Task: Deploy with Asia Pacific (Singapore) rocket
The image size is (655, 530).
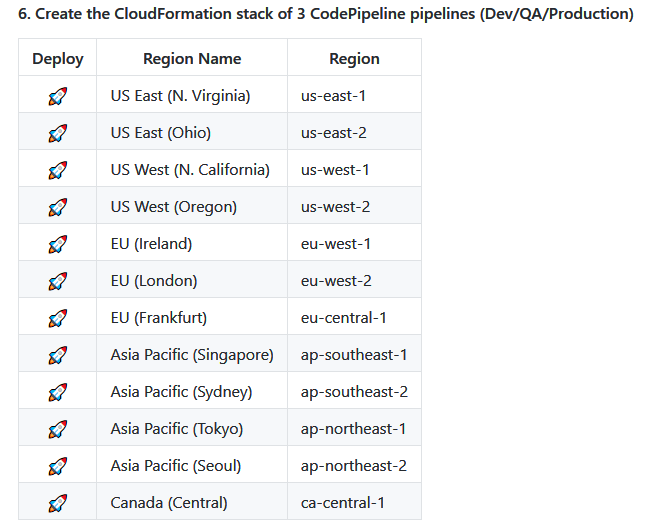Action: pyautogui.click(x=57, y=355)
